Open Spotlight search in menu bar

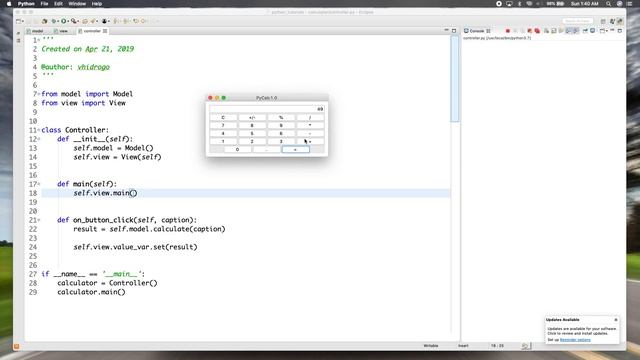608,4
